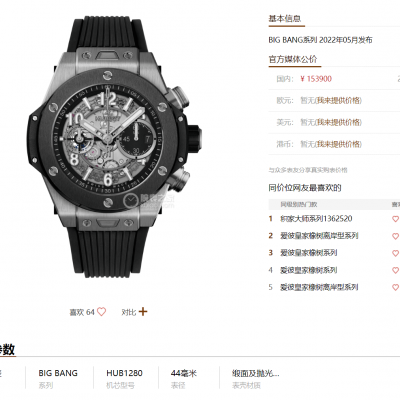Like the watch with heart icon beside 64
This screenshot has width=400, height=400.
click(x=101, y=312)
